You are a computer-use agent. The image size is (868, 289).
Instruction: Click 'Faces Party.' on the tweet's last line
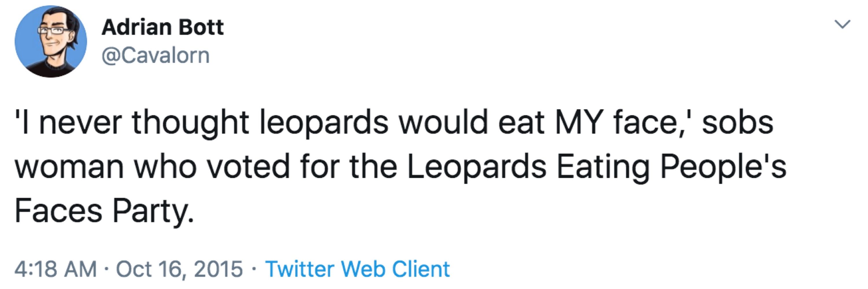tap(104, 211)
